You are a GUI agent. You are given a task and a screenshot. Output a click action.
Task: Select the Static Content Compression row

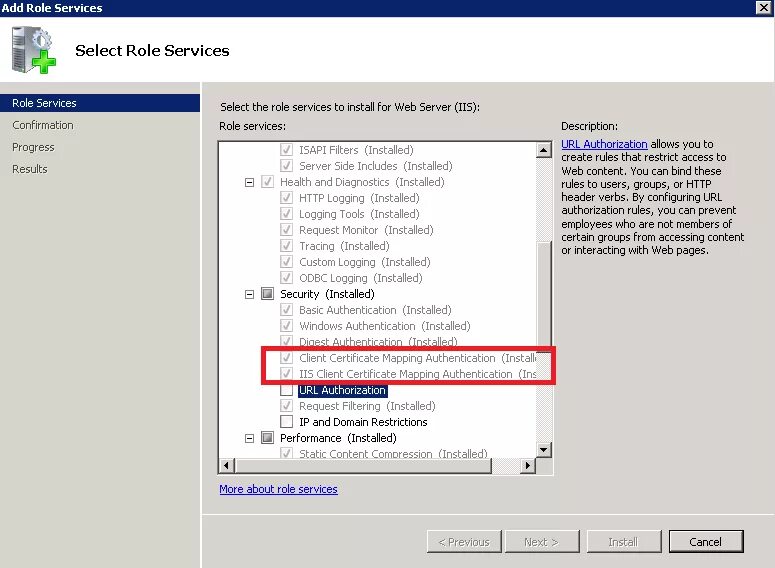[393, 453]
